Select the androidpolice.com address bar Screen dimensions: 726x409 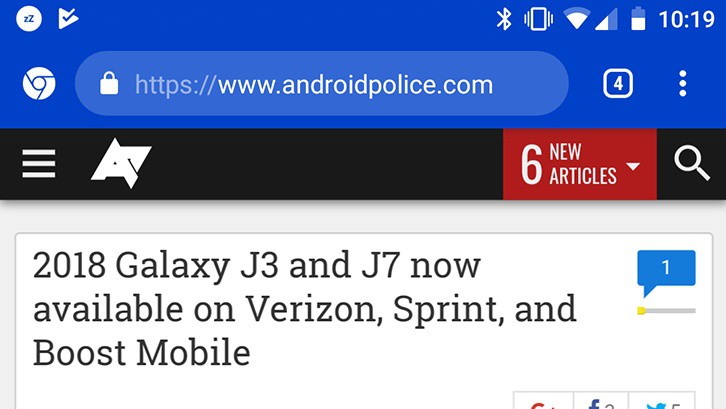click(322, 83)
